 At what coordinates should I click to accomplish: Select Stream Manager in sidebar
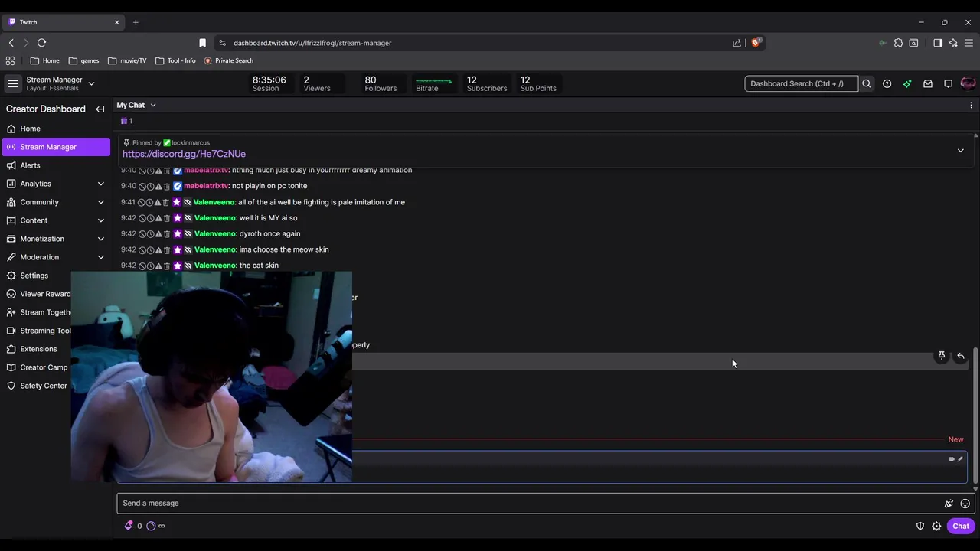coord(56,147)
